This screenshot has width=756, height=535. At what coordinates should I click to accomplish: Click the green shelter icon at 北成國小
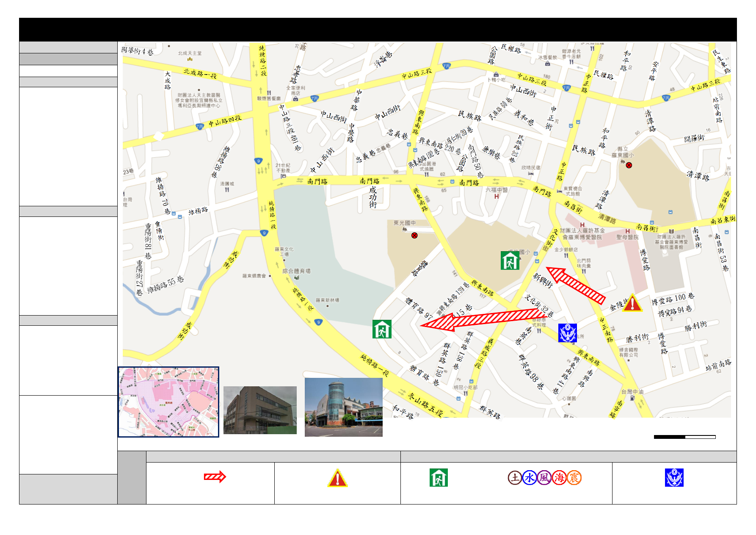510,261
